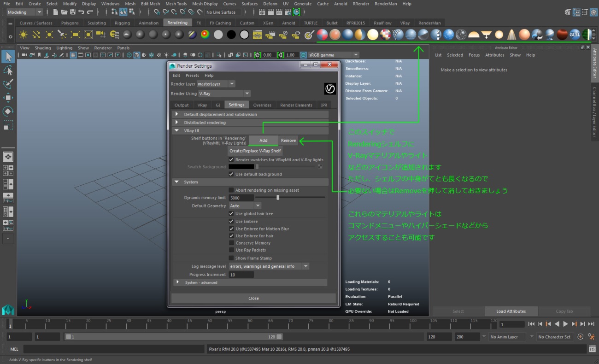Activate the Rotate tool in toolbox
The height and width of the screenshot is (364, 599).
(x=8, y=112)
